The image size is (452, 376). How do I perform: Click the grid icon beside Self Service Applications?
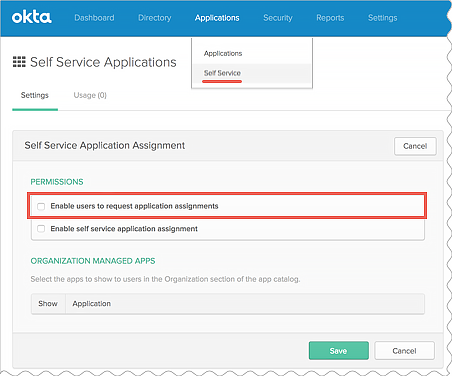pyautogui.click(x=19, y=62)
